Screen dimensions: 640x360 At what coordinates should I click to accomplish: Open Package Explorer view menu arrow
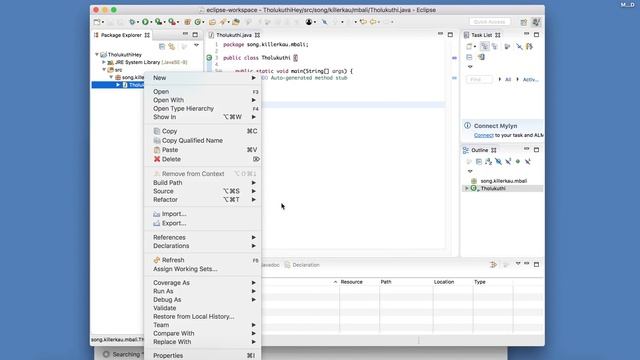(x=196, y=45)
